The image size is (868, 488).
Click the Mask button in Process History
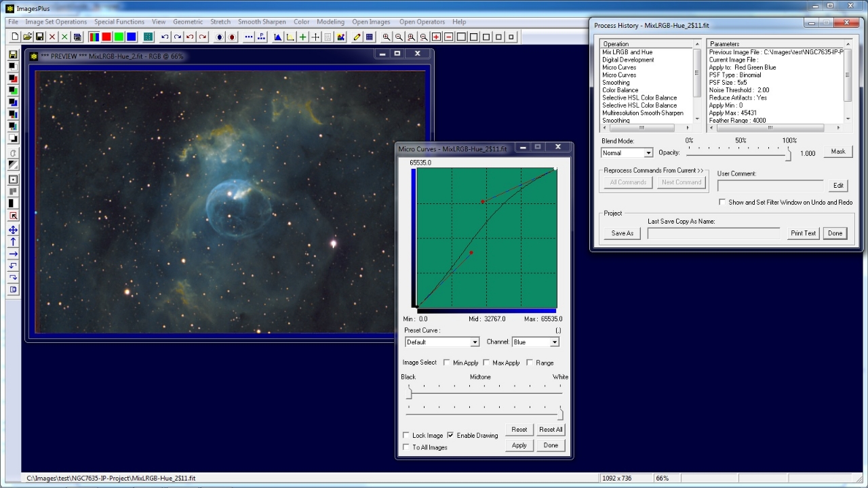coord(838,152)
